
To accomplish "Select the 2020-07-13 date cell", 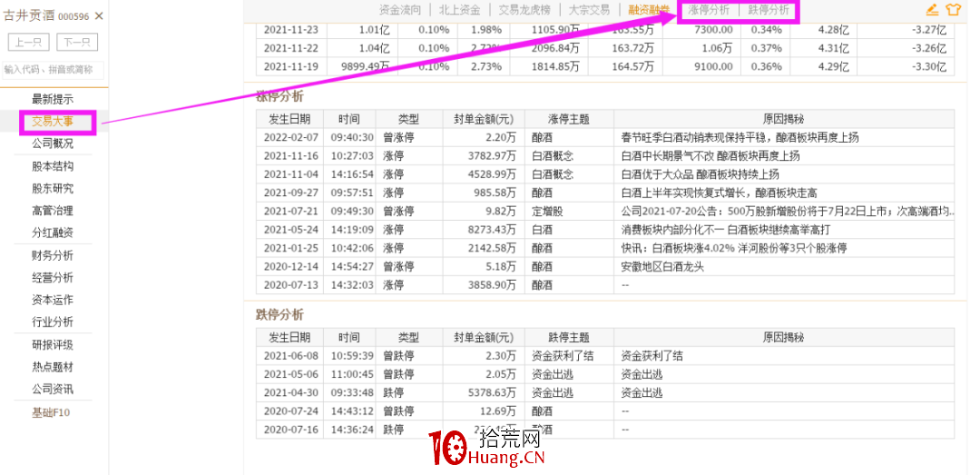I will tap(290, 285).
